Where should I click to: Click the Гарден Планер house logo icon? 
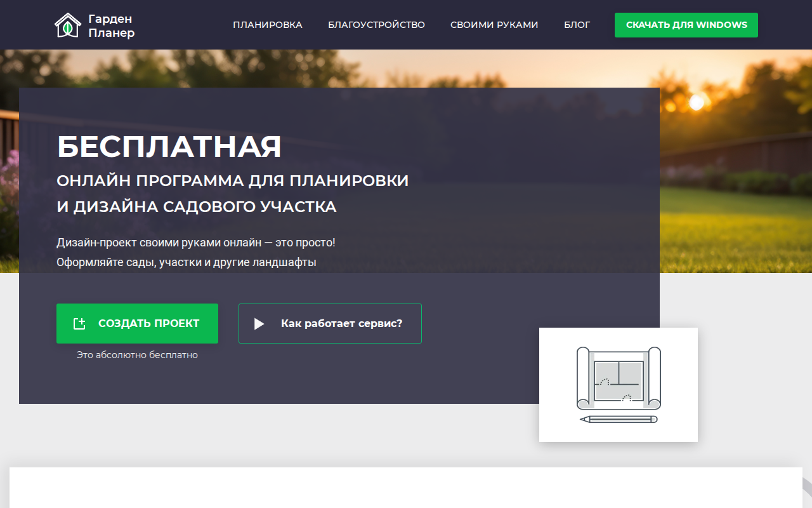pyautogui.click(x=67, y=25)
